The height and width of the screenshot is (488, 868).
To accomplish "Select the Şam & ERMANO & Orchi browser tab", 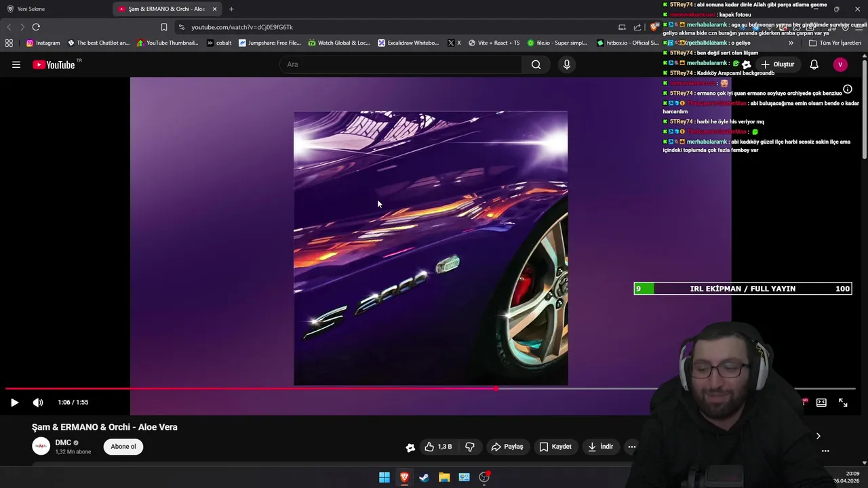I will [x=166, y=9].
